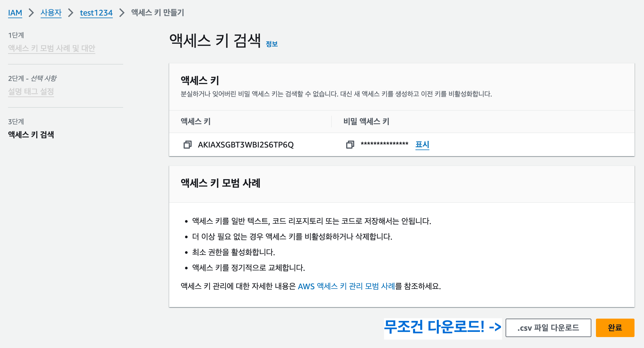Open AWS 액세스 키 관리 모범 사례 link

(346, 286)
